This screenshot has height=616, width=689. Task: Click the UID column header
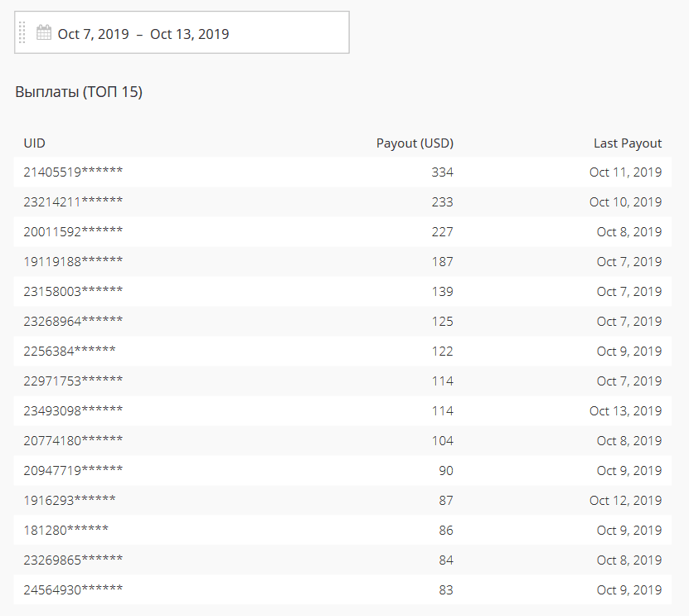pos(34,143)
